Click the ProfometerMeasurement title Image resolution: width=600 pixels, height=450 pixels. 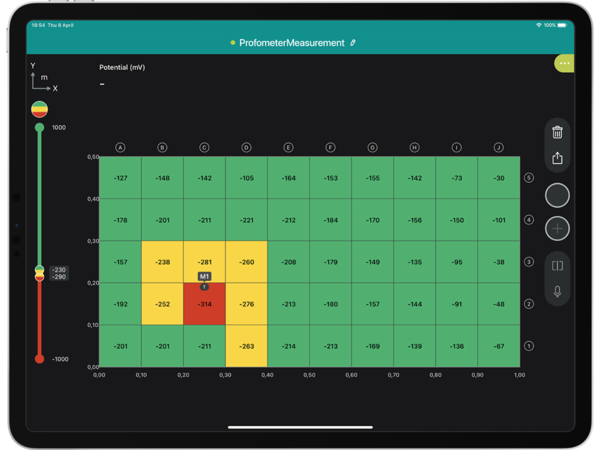click(x=291, y=43)
